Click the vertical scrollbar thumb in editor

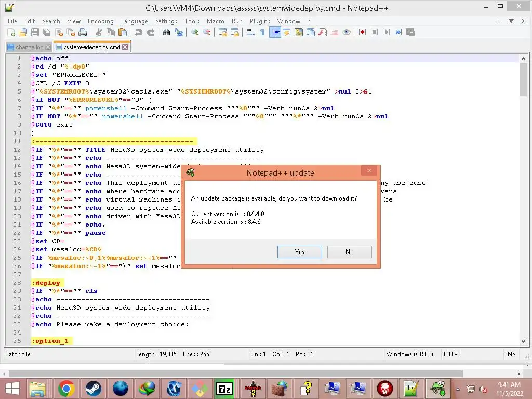tap(523, 79)
